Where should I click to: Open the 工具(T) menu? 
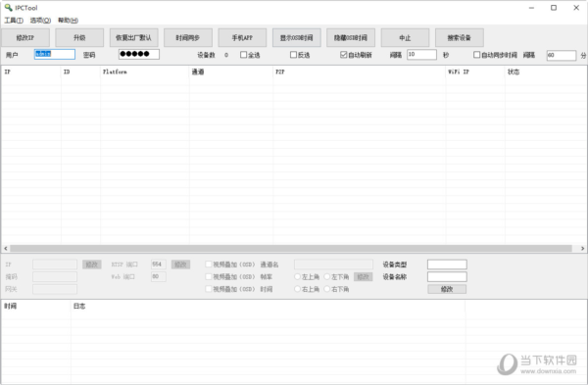[14, 21]
